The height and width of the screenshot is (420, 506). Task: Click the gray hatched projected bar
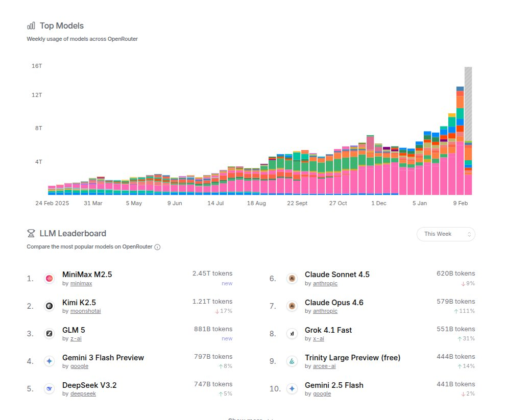click(468, 104)
